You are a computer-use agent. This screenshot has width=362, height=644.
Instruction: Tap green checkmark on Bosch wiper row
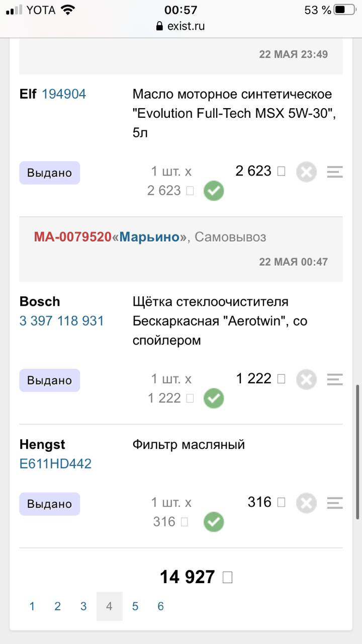coord(214,398)
